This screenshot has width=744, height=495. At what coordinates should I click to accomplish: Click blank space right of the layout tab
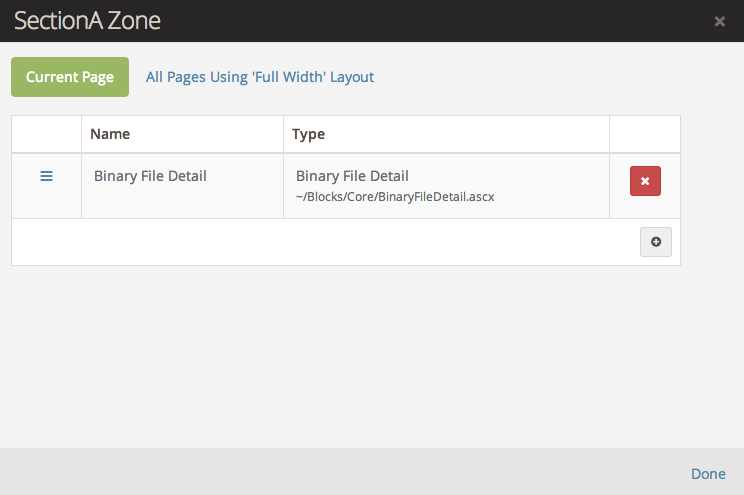coord(550,77)
